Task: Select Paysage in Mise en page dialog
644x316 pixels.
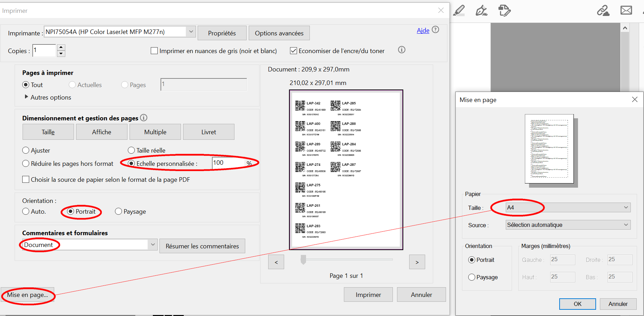Action: pos(472,277)
